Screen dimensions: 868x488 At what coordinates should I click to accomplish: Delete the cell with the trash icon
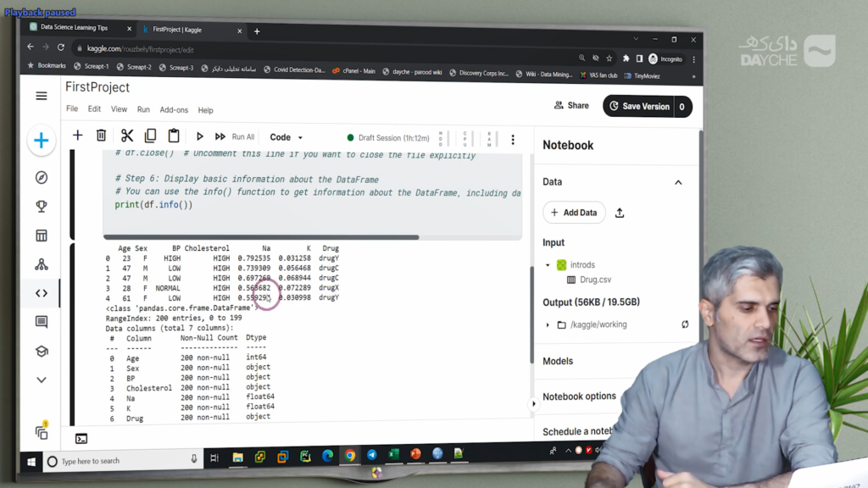pyautogui.click(x=101, y=136)
